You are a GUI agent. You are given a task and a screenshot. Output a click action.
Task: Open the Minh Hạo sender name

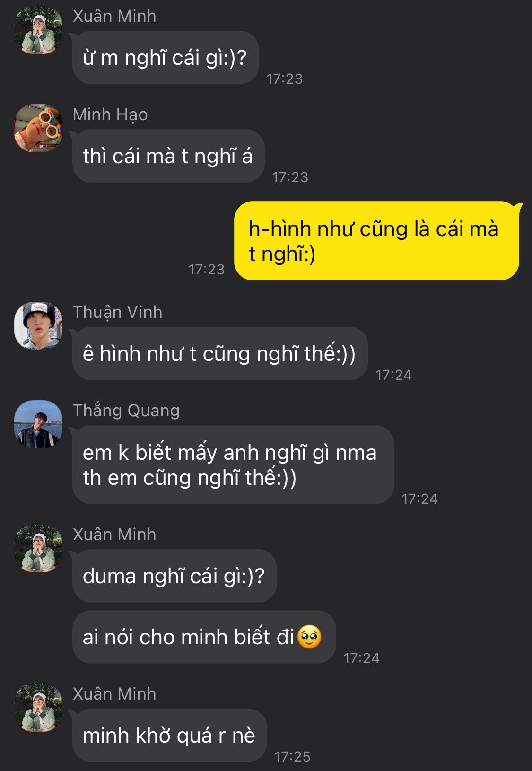(x=110, y=114)
